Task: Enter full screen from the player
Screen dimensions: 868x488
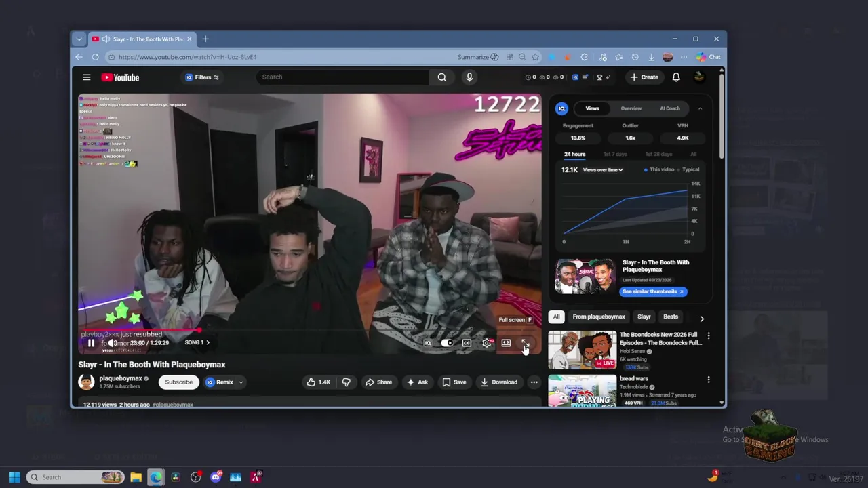Action: [526, 343]
